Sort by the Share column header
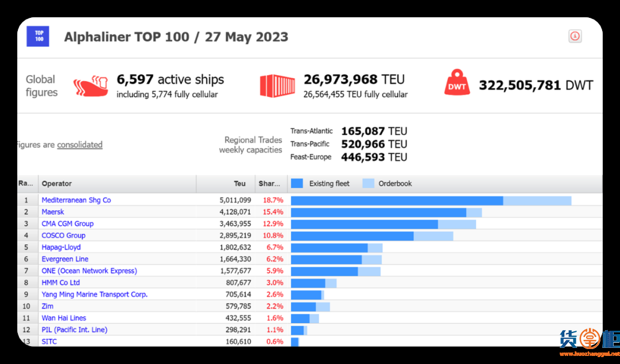 point(269,184)
